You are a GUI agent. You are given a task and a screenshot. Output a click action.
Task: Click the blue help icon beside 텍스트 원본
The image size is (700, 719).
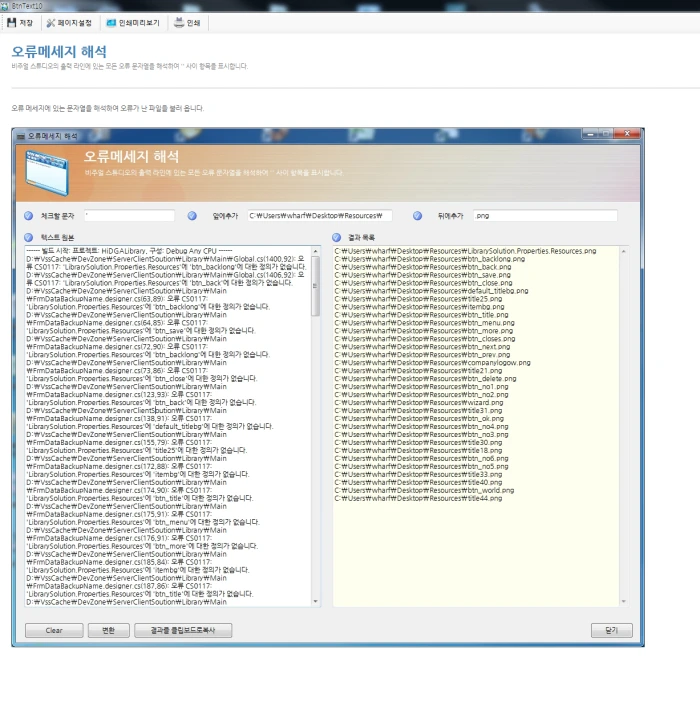[28, 237]
